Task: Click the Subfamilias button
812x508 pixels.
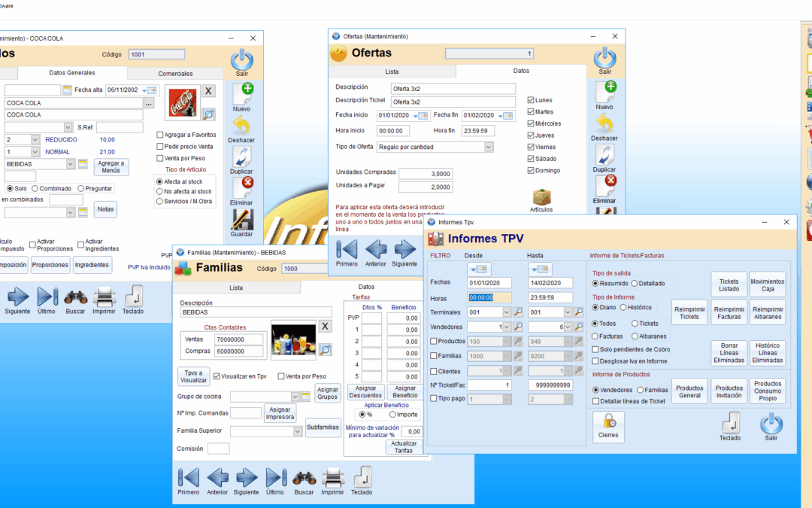Action: 323,427
